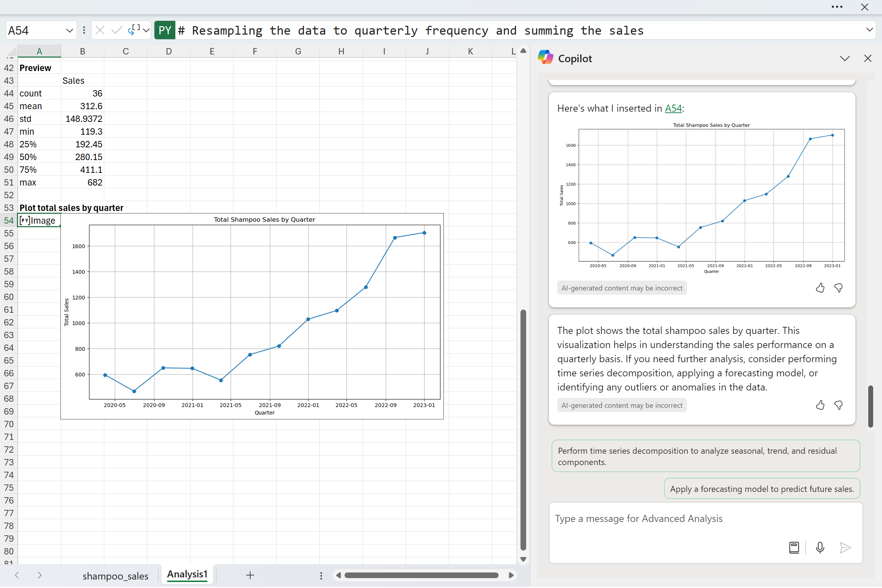
Task: Click the send message arrow
Action: (x=845, y=548)
